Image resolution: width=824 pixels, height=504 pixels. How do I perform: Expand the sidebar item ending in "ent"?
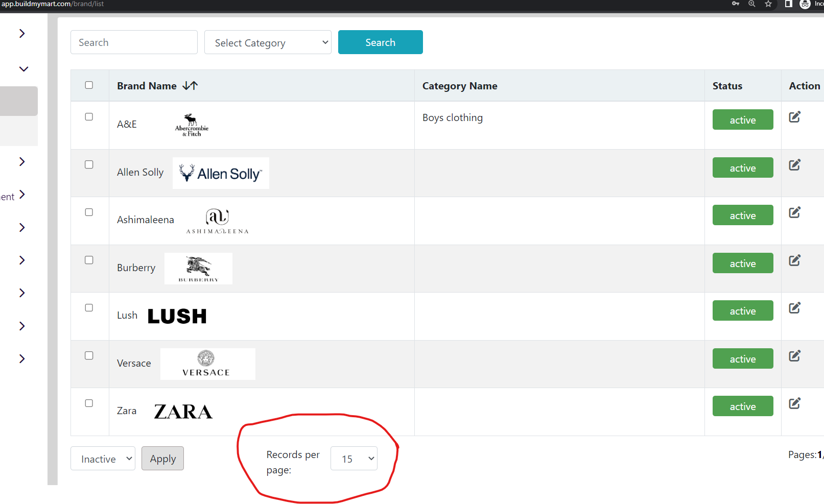tap(22, 195)
